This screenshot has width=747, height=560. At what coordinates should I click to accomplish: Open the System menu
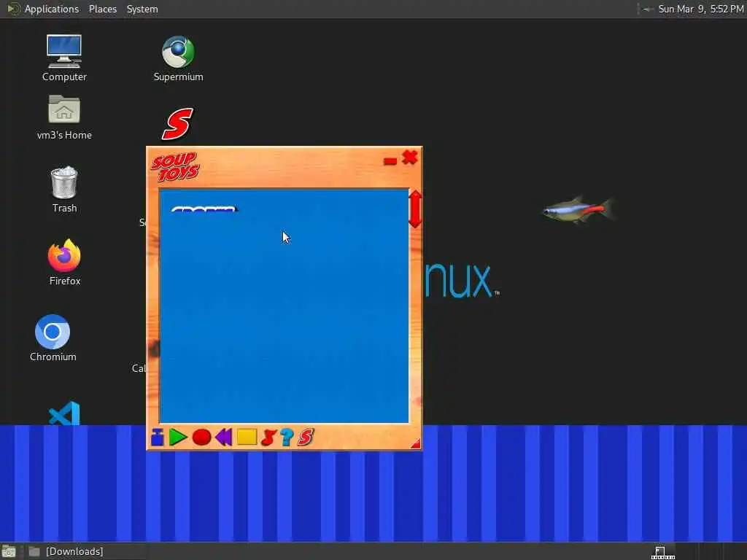click(x=142, y=9)
